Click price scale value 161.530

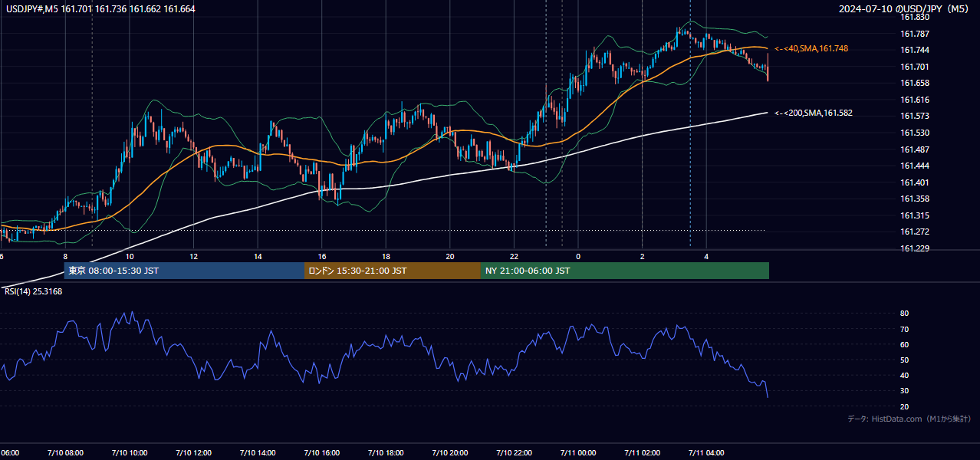point(915,133)
